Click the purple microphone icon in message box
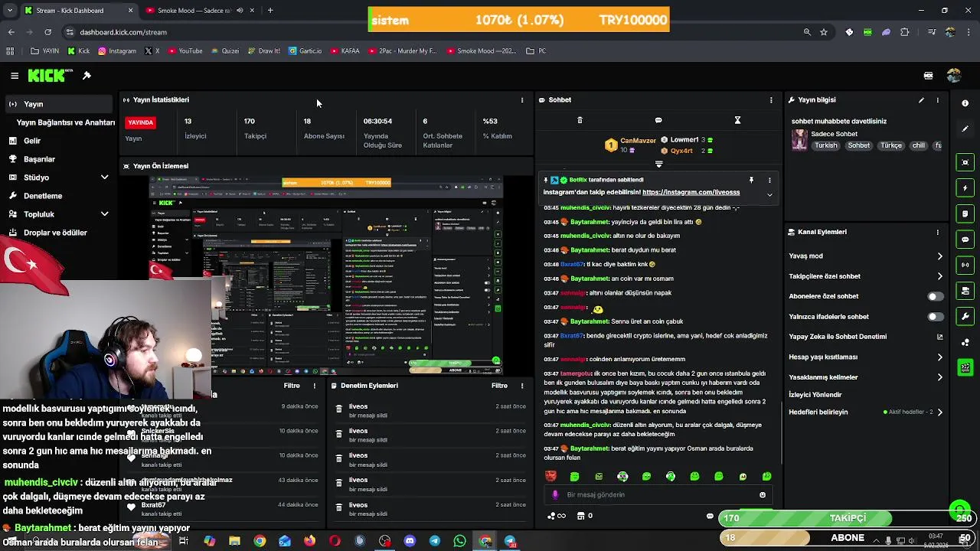Screen dimensions: 980x551 (x=555, y=495)
